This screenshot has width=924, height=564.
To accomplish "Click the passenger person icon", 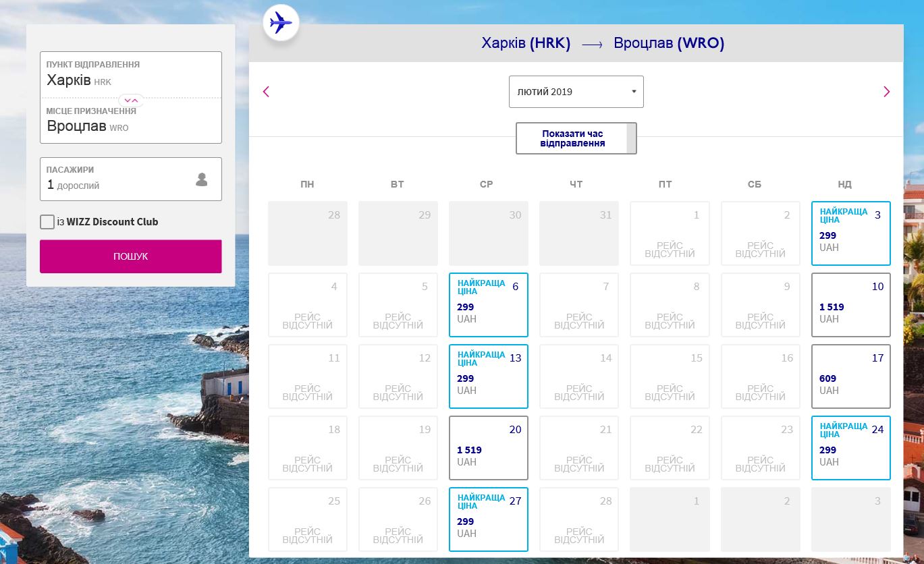I will click(201, 179).
